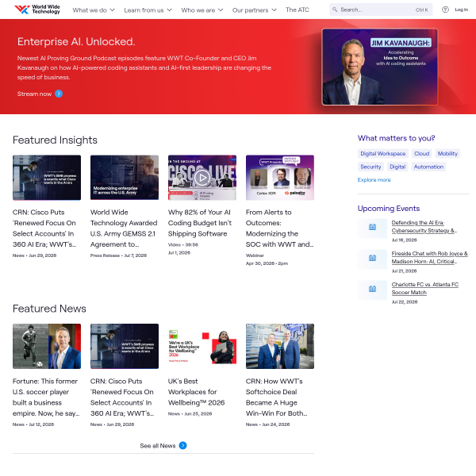
Task: Expand the Learn from us menu
Action: [148, 10]
